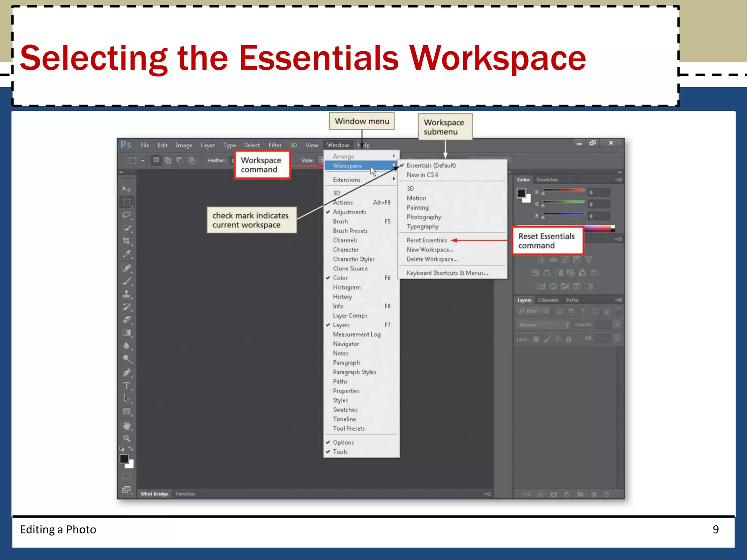The image size is (747, 560).
Task: Toggle Quick Mask mode icon
Action: (x=126, y=476)
